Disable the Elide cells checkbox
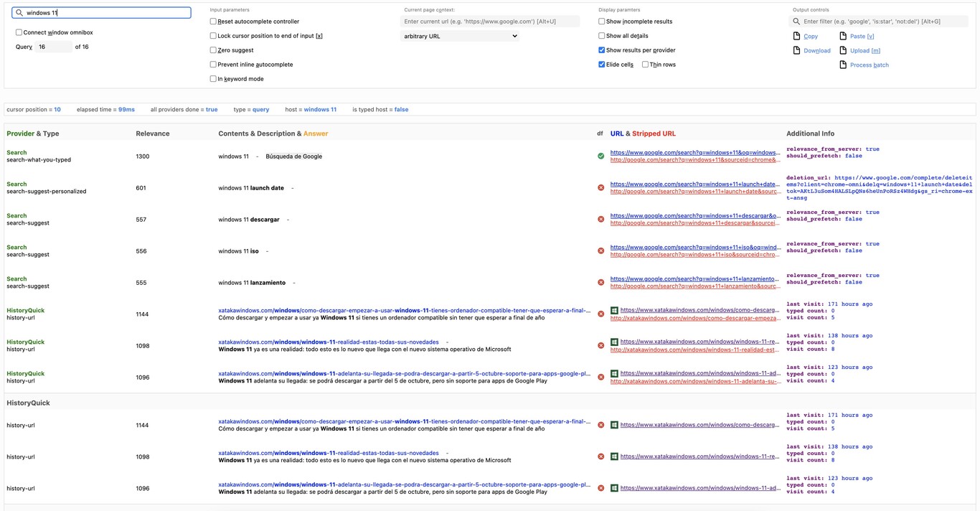 tap(602, 65)
